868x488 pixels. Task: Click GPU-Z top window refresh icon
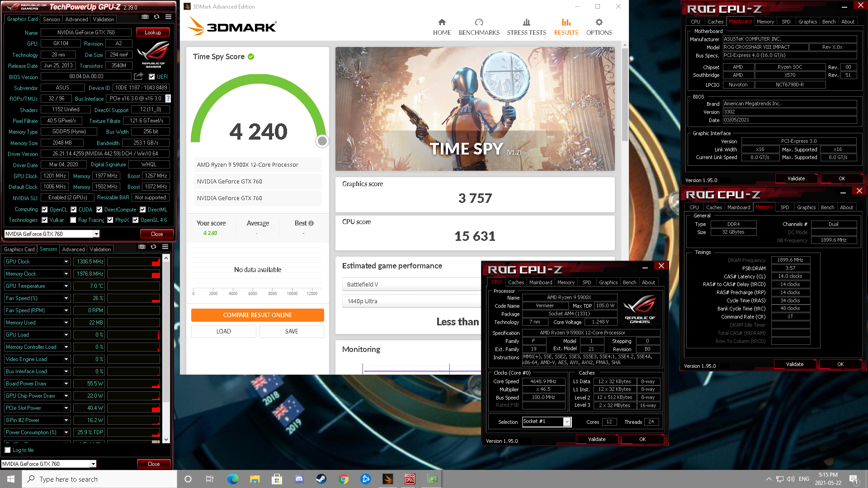pyautogui.click(x=156, y=17)
